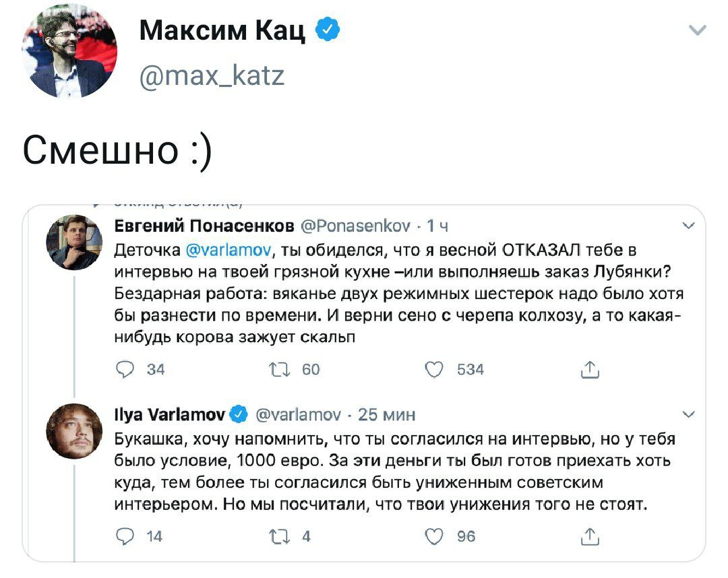Open @max_katz profile handle

pyautogui.click(x=212, y=75)
